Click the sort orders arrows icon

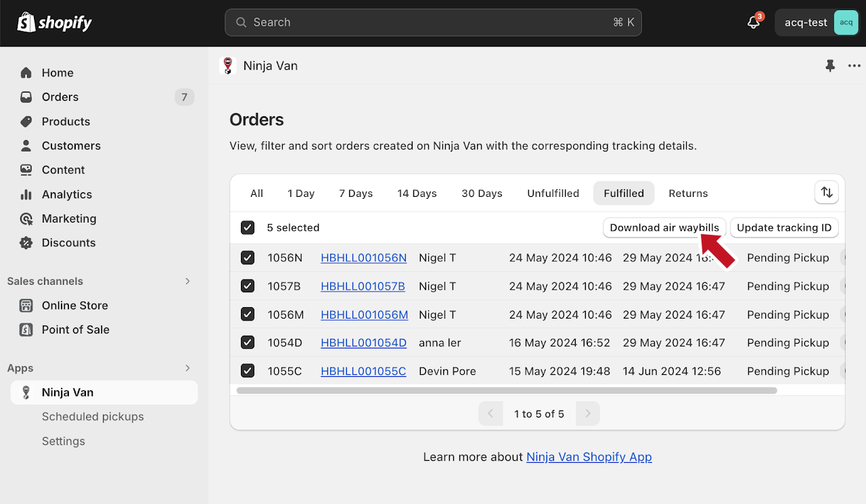826,193
